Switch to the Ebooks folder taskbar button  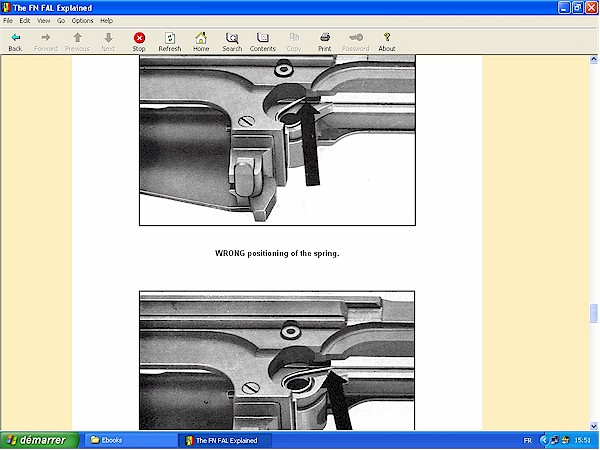[129, 440]
